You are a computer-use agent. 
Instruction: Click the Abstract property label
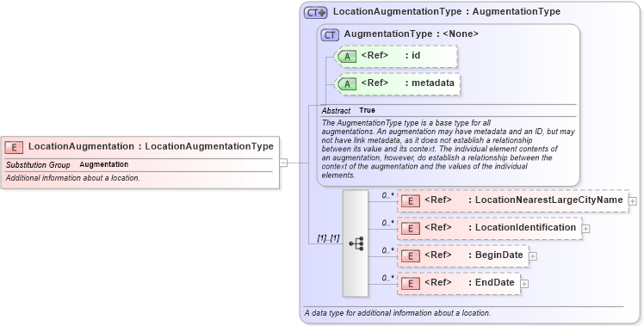point(336,111)
